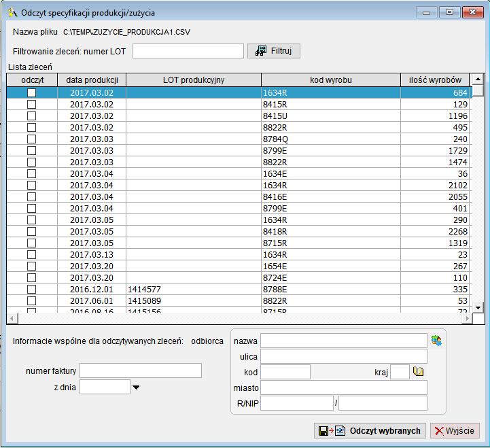Click the Wyjście button

pyautogui.click(x=455, y=431)
